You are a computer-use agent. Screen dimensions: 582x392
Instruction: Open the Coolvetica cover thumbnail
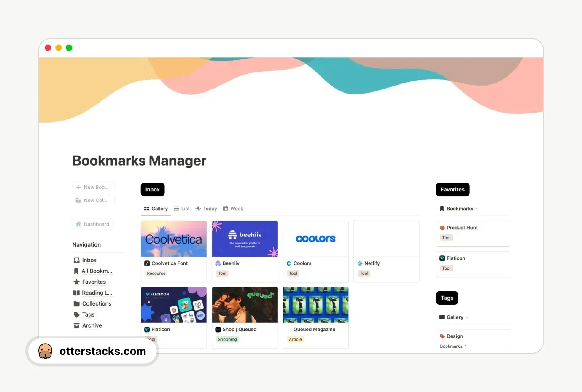pyautogui.click(x=174, y=239)
